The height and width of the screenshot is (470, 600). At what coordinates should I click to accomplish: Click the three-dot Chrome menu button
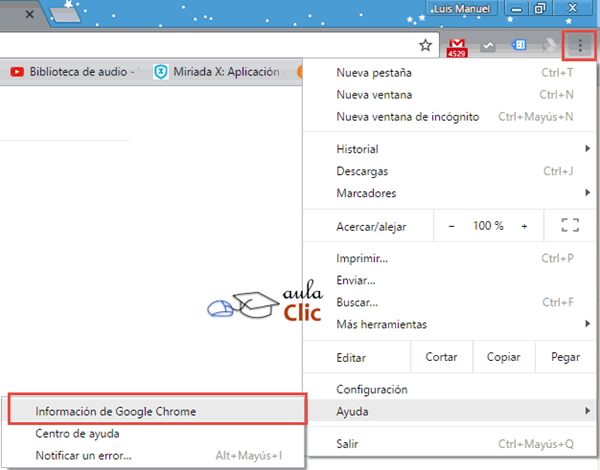coord(580,45)
